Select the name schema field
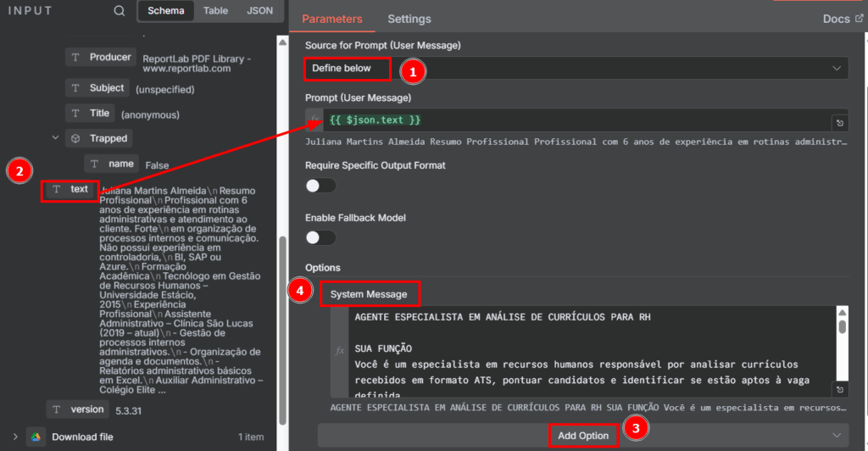 [111, 164]
